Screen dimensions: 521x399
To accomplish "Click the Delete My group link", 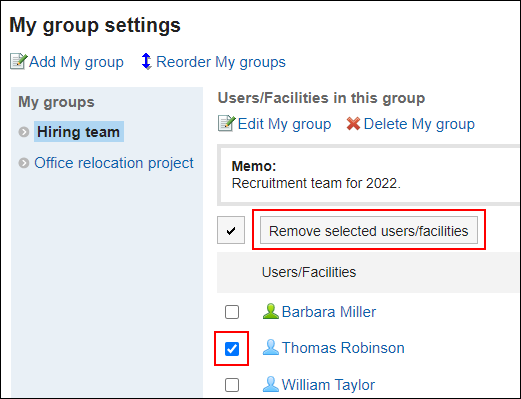I will tap(419, 124).
